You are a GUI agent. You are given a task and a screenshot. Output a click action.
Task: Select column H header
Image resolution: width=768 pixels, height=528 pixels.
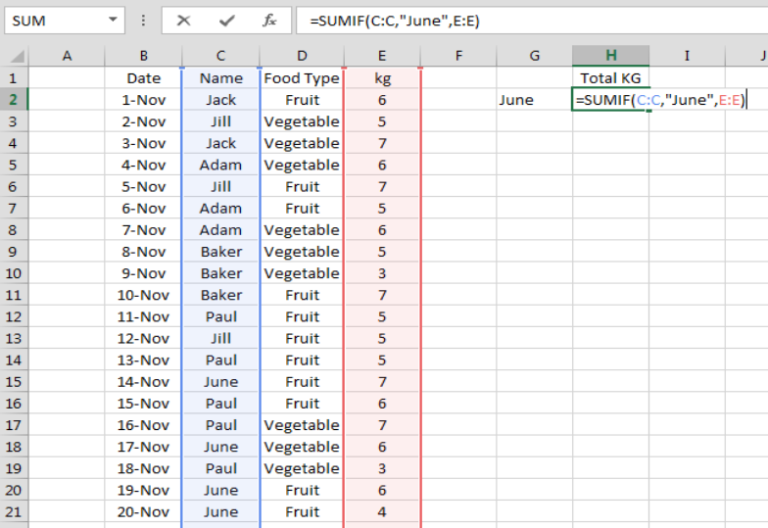pos(610,56)
